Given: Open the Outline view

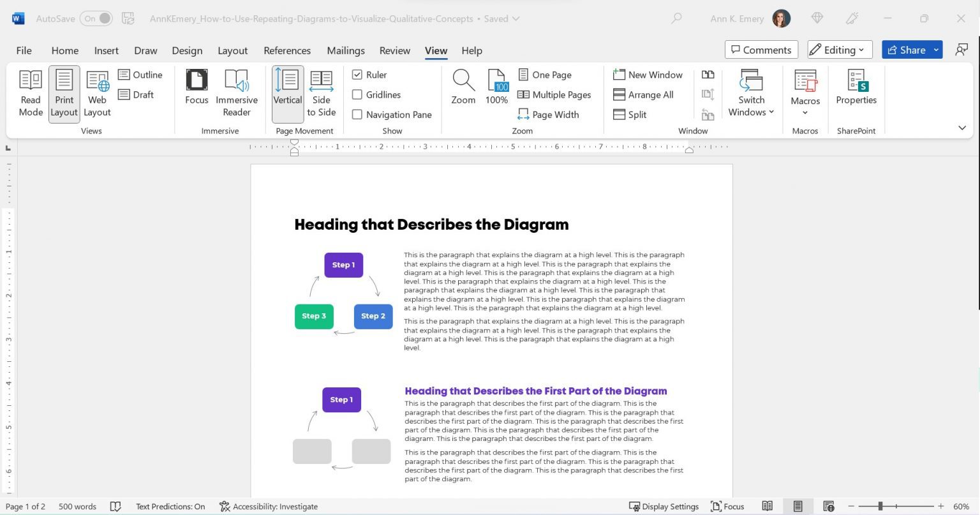Looking at the screenshot, I should (x=142, y=75).
